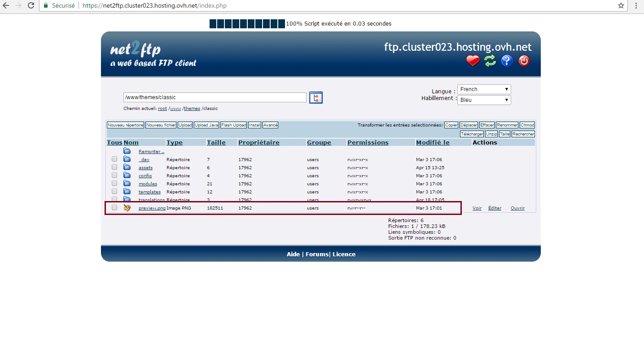Select all entries with the Tous link
This screenshot has width=644, height=346.
tap(114, 143)
